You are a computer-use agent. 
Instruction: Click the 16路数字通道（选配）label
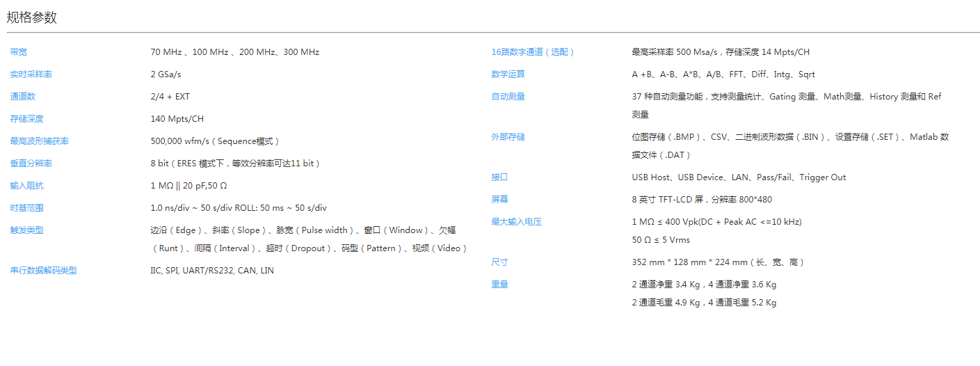tap(533, 52)
